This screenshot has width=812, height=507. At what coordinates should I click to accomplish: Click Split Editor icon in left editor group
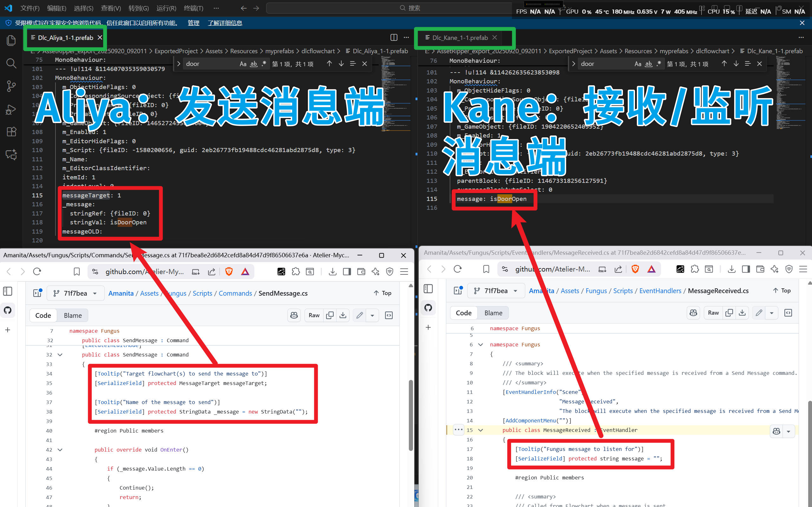394,38
